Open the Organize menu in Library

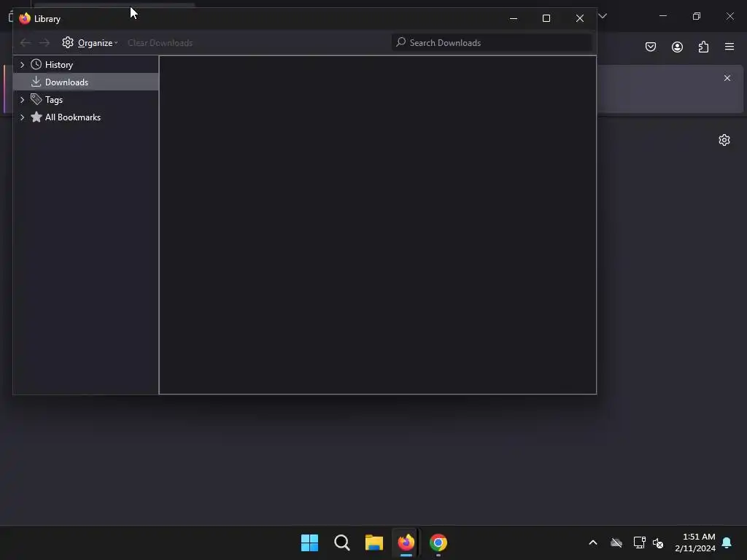pos(90,43)
